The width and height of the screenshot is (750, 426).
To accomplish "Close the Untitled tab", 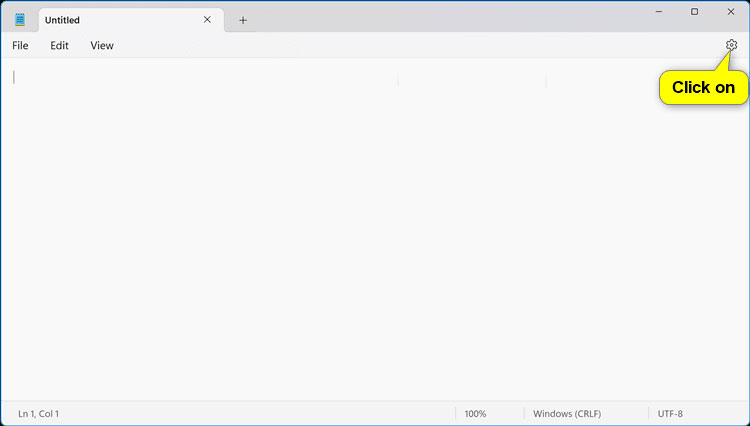I will pos(207,20).
